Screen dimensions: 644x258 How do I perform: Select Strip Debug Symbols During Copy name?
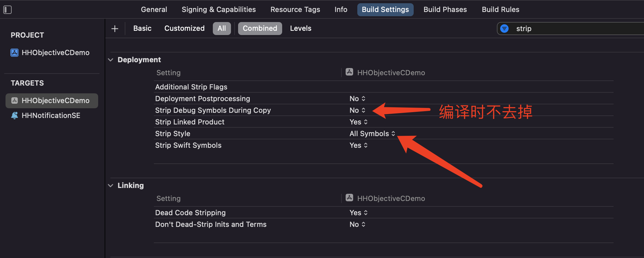[x=213, y=110]
